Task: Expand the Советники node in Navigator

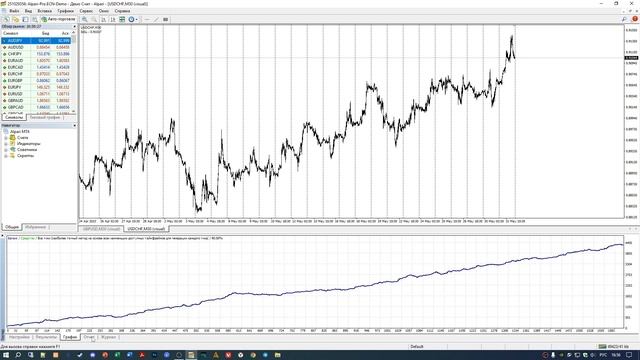Action: (x=6, y=150)
